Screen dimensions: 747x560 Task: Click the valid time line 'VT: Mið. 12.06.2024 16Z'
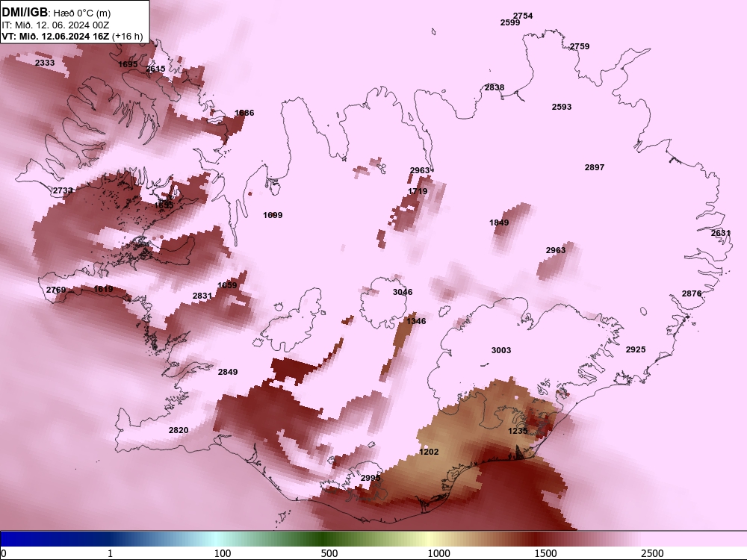(x=55, y=36)
